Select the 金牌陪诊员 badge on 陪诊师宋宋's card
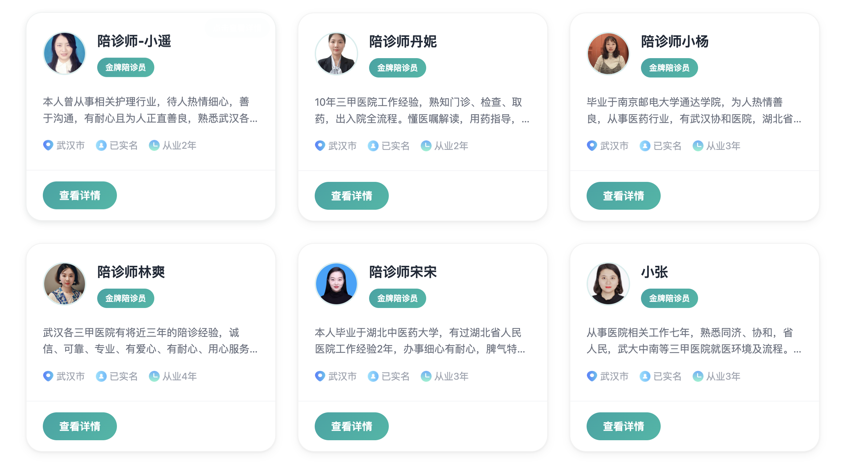The height and width of the screenshot is (463, 868). coord(397,298)
